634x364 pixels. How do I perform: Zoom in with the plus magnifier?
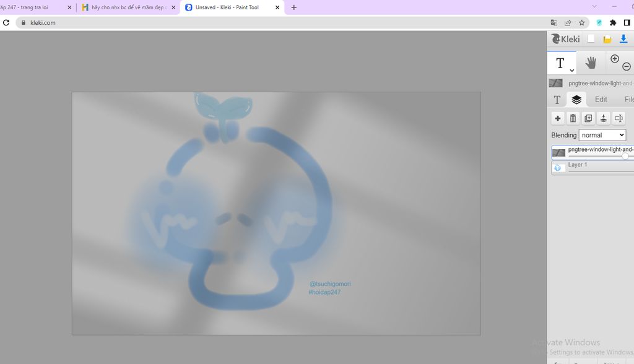point(615,59)
